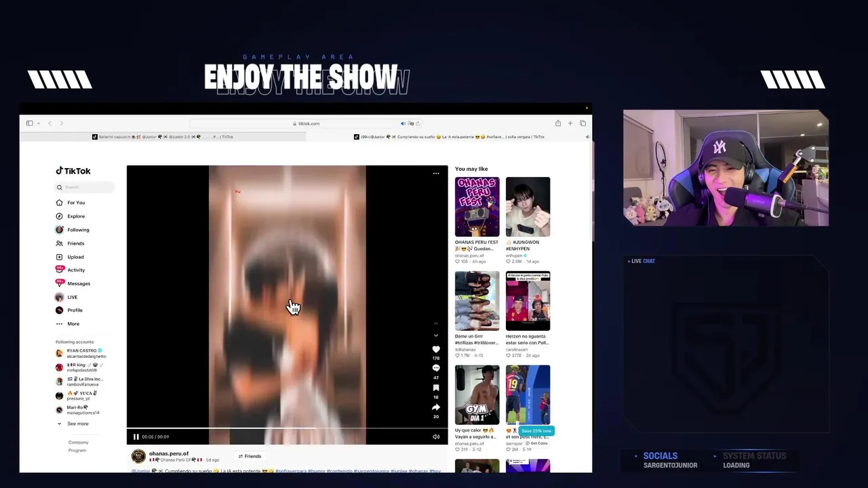Toggle Safari sidebar panel

click(29, 123)
